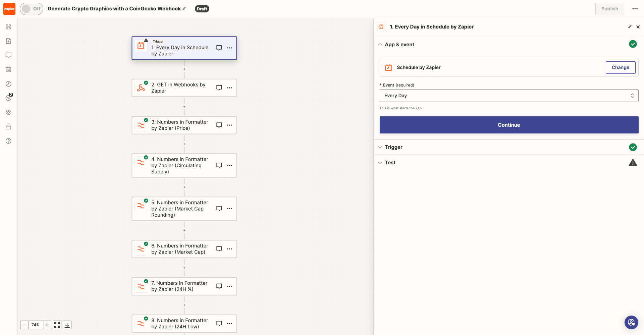This screenshot has width=644, height=335.
Task: Open the chat bubble icon in the sidebar
Action: [8, 55]
